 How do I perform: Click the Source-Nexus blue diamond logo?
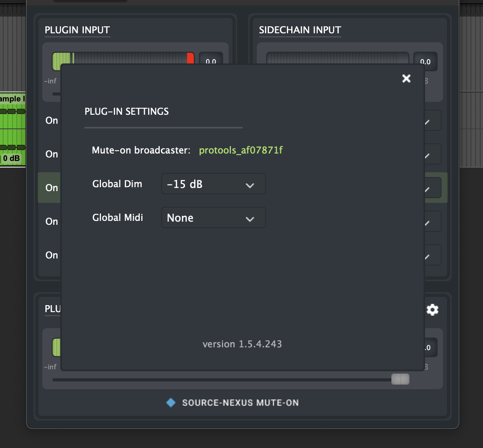pyautogui.click(x=171, y=403)
